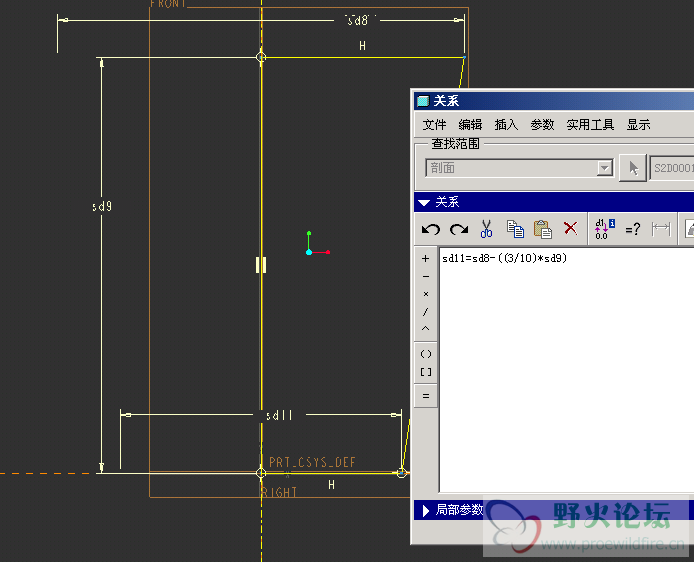Image resolution: width=694 pixels, height=562 pixels.
Task: Click the S2D0001 name field
Action: coord(672,168)
